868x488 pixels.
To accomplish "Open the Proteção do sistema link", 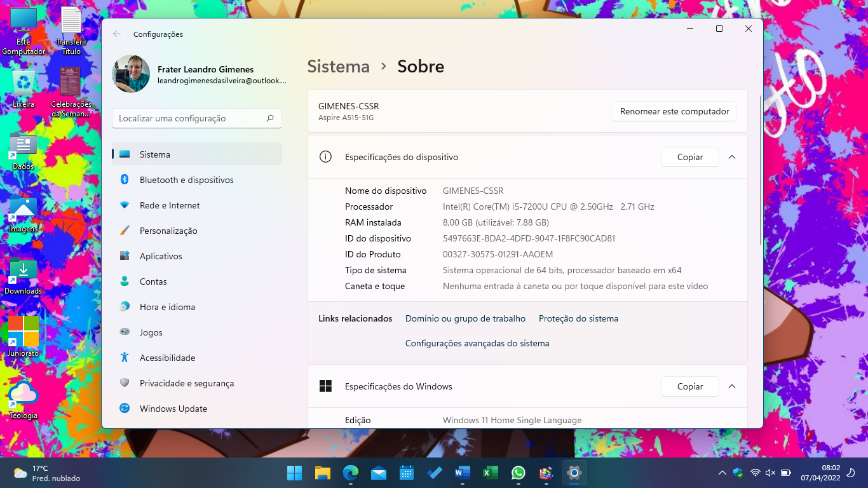I will tap(578, 318).
